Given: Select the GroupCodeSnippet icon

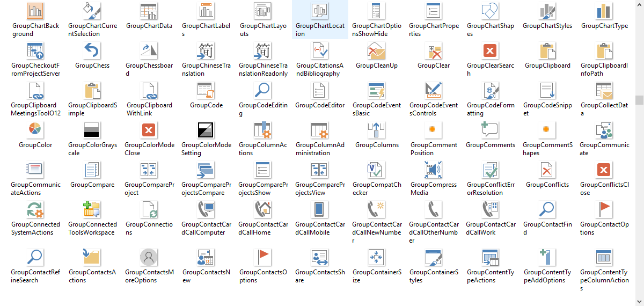Looking at the screenshot, I should [x=547, y=91].
